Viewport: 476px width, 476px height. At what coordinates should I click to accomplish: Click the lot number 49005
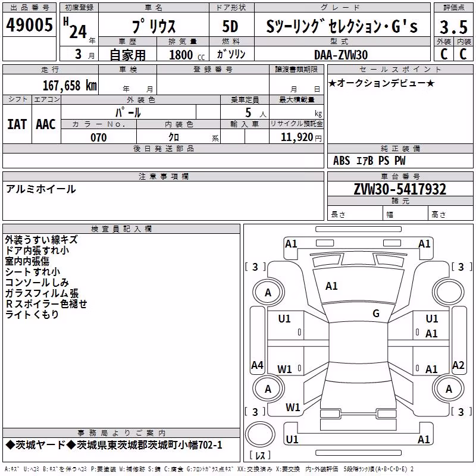click(x=29, y=25)
